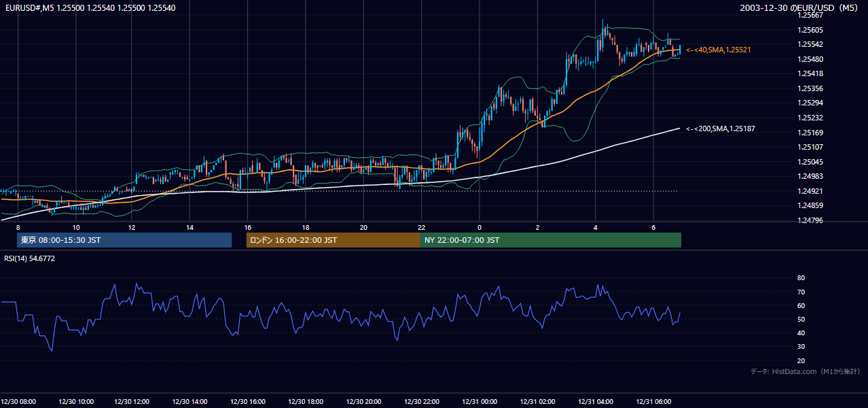
Task: Click hour tick 14 under the price chart
Action: click(190, 227)
